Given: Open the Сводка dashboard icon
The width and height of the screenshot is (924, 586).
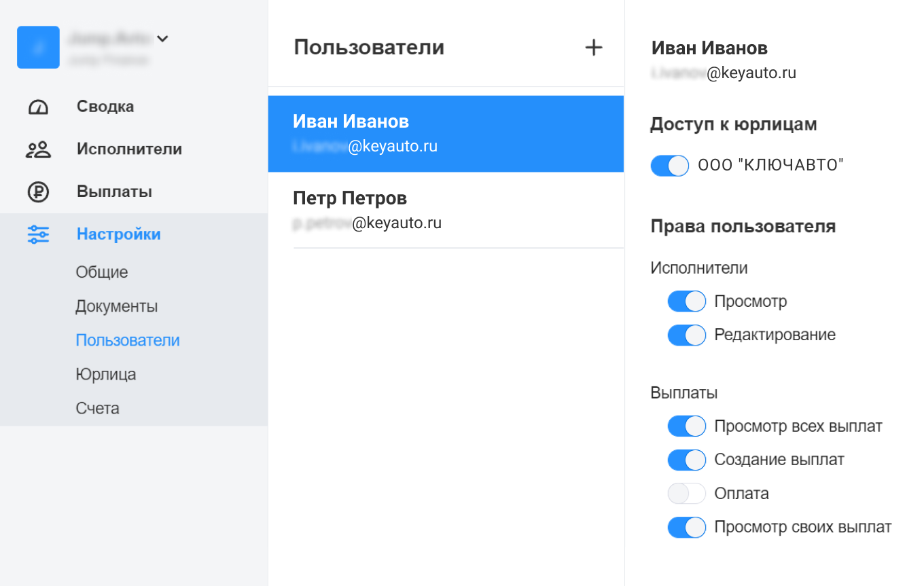Looking at the screenshot, I should pos(37,106).
